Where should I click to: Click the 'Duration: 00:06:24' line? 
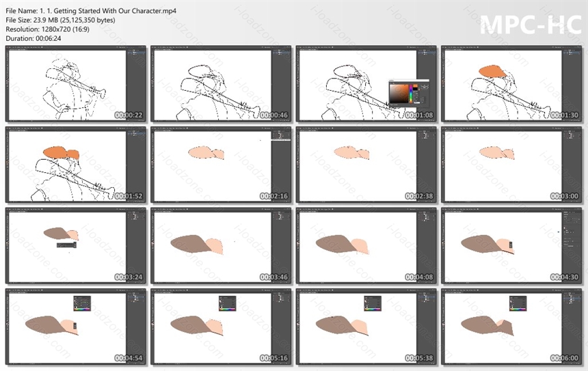coord(34,38)
